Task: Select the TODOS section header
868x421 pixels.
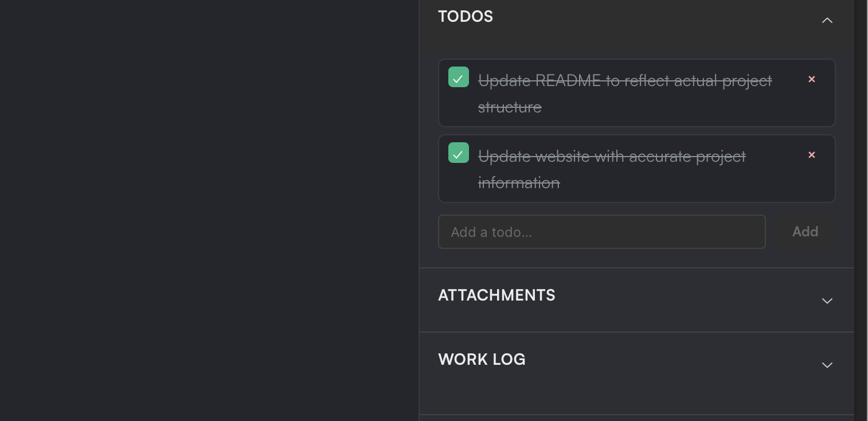Action: 466,17
